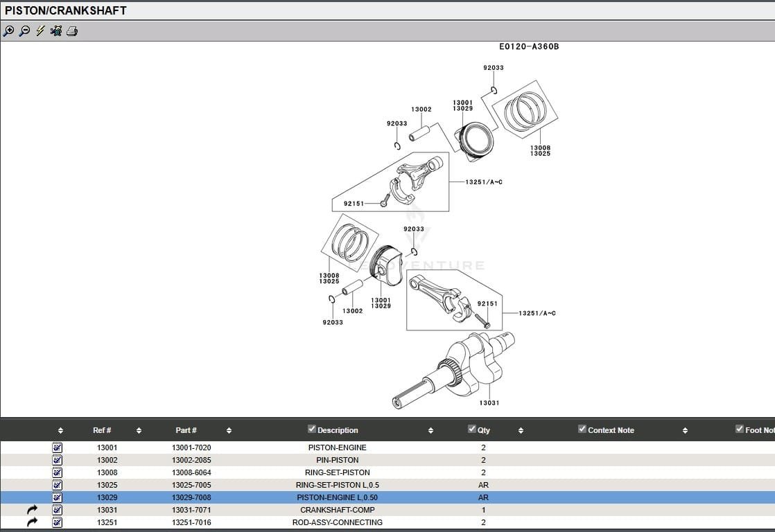This screenshot has height=532, width=775.
Task: Click sort arrows right of Ref # header
Action: [139, 431]
